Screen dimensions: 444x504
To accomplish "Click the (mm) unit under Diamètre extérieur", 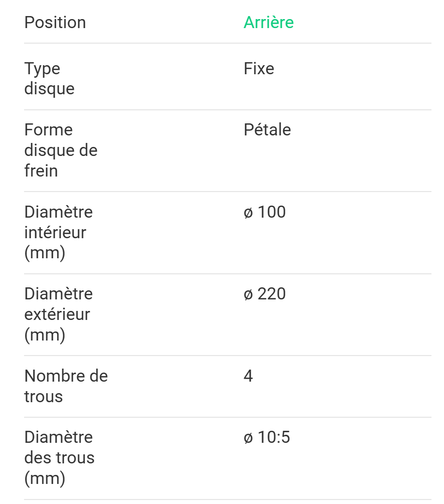I will tap(45, 335).
